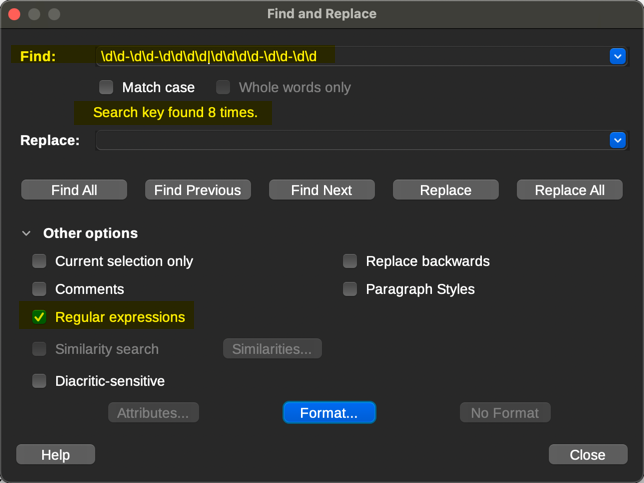Enable the Comments checkbox

[x=39, y=289]
